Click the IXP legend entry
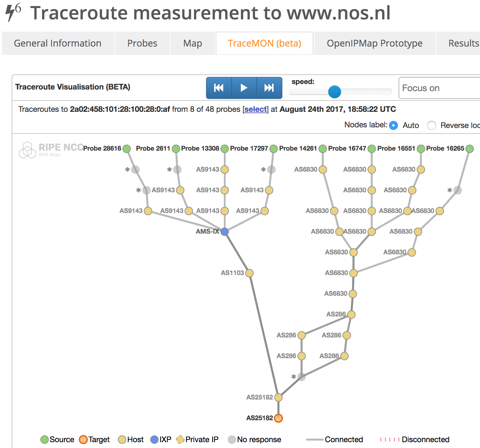 click(x=161, y=440)
